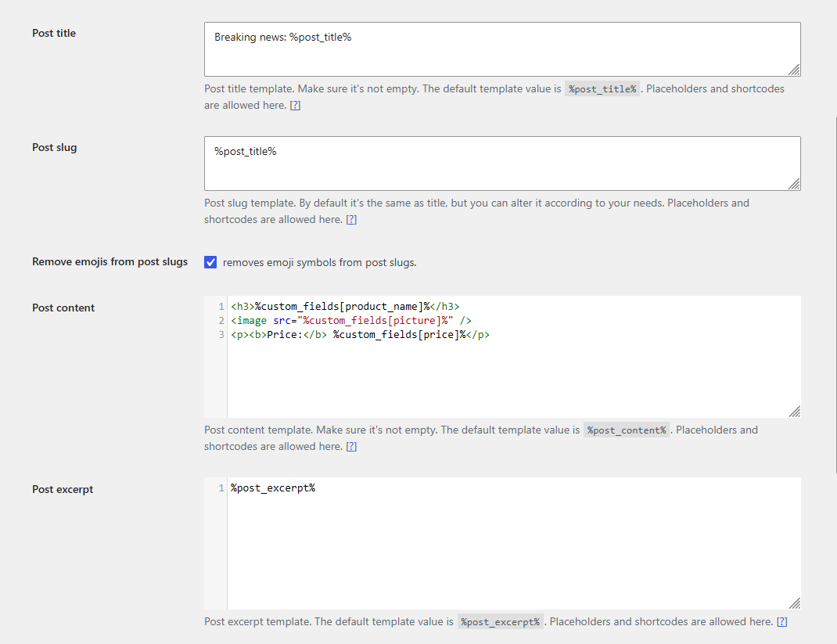This screenshot has height=644, width=837.
Task: Click line number 2 in Post content gutter
Action: 221,320
